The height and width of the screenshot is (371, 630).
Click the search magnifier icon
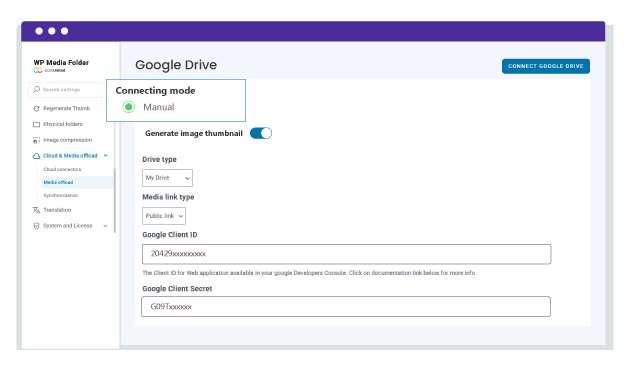click(x=37, y=89)
